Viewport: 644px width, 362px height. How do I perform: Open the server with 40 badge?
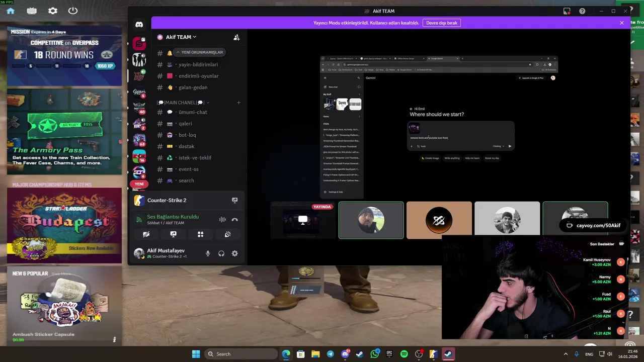139,108
